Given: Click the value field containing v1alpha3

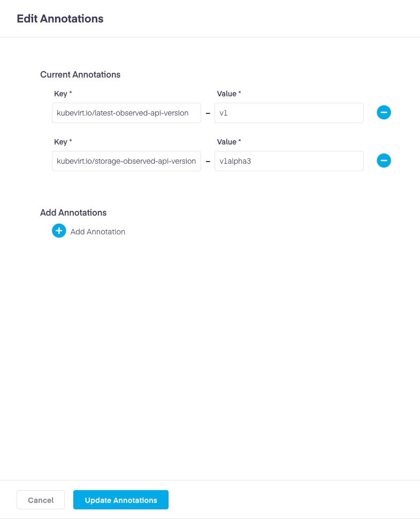Looking at the screenshot, I should point(289,161).
